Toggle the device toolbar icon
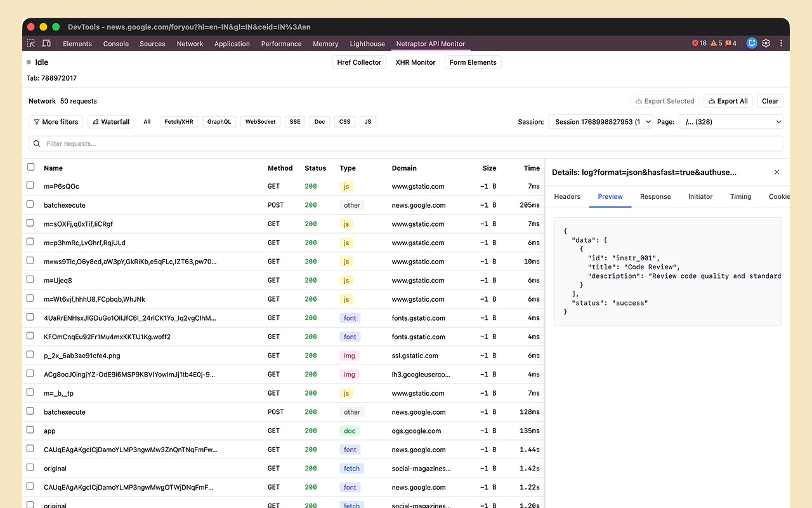812x508 pixels. pos(46,43)
